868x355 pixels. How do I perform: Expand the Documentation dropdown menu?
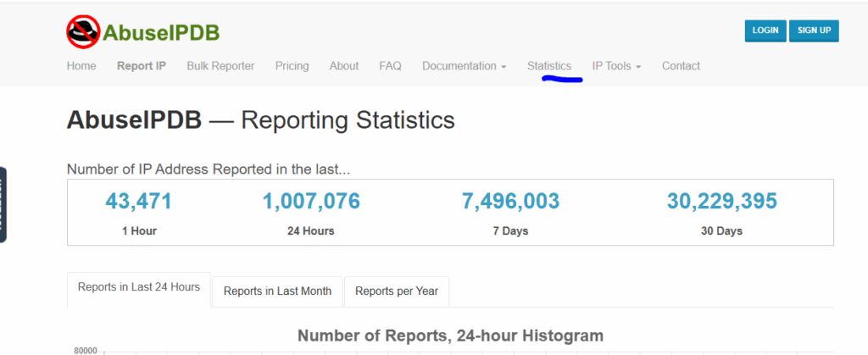(x=464, y=66)
